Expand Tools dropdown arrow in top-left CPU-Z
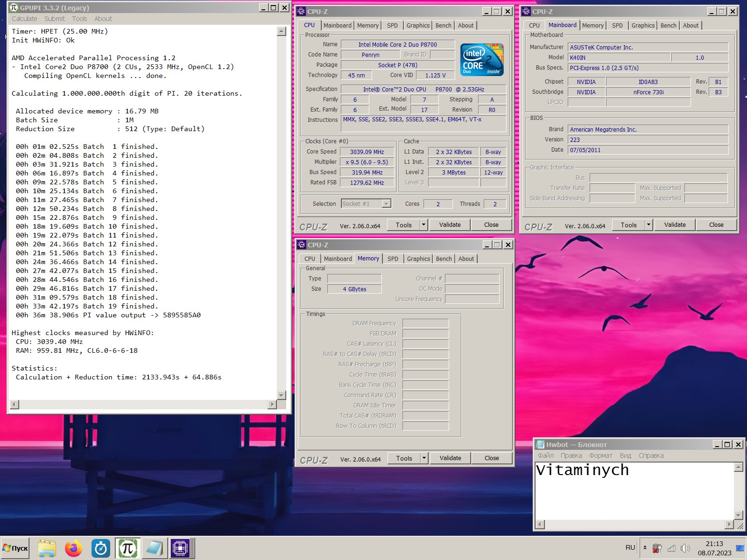Screen dimensions: 747x560 [423, 225]
